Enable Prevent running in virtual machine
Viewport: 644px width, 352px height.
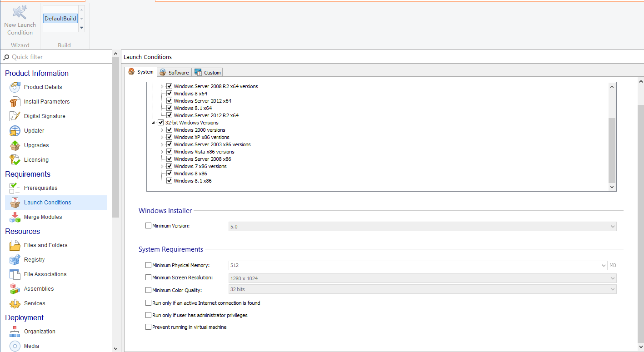click(148, 327)
